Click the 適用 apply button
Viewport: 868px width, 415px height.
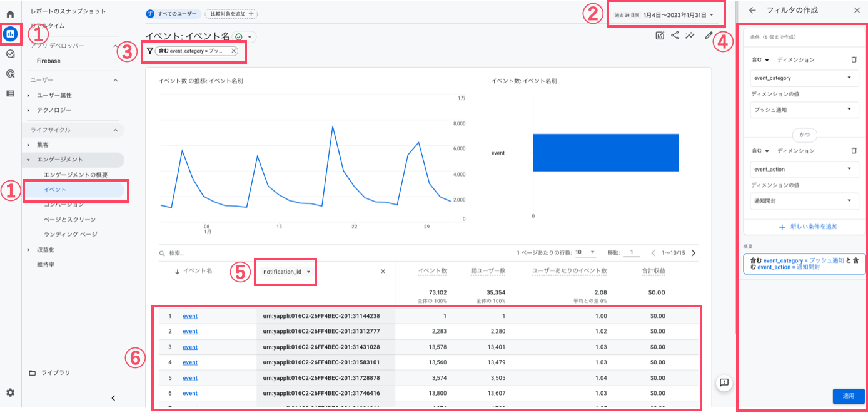pos(849,396)
